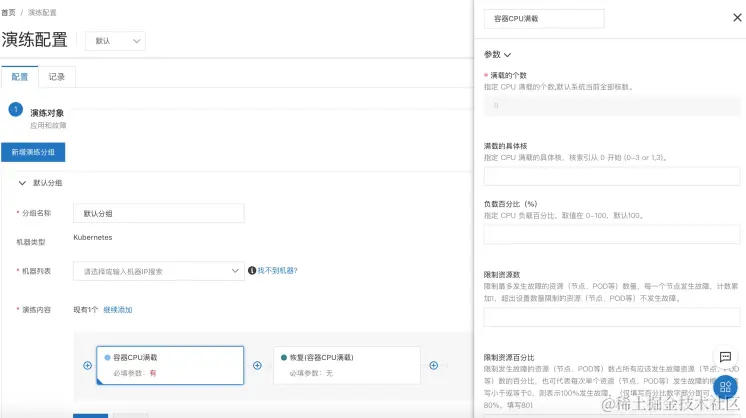746x418 pixels.
Task: Select the 恢复(容器CPU满载) node card
Action: [x=347, y=365]
